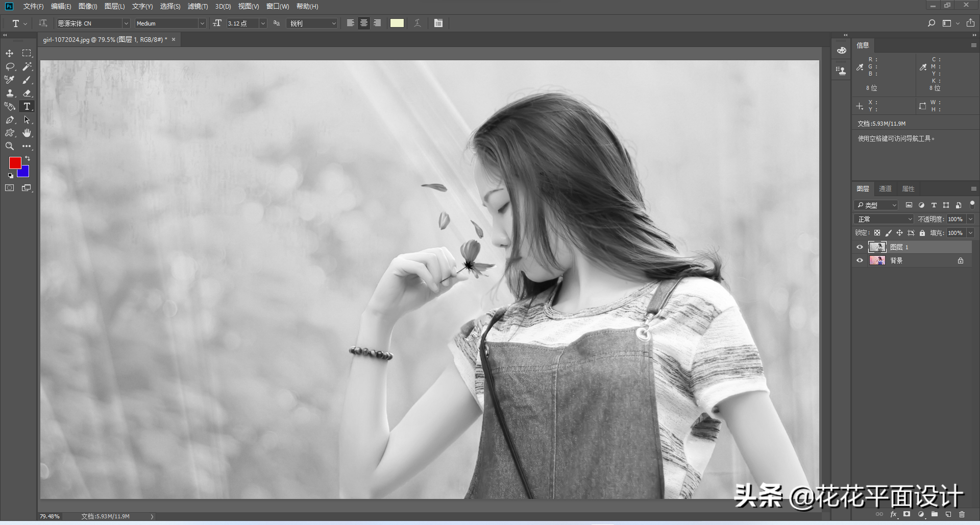This screenshot has height=525, width=980.
Task: Toggle shape layer filter
Action: [946, 205]
